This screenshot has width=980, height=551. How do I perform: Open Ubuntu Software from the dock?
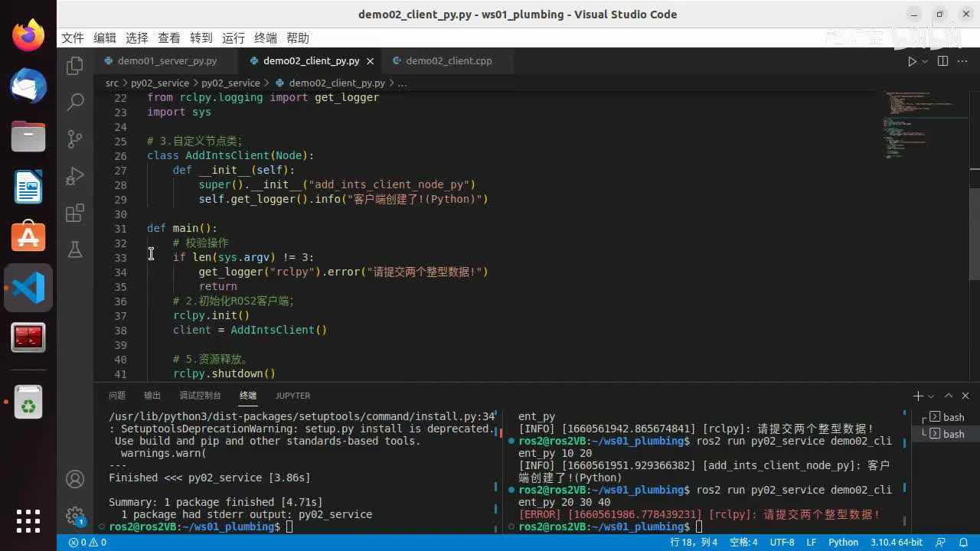click(28, 237)
